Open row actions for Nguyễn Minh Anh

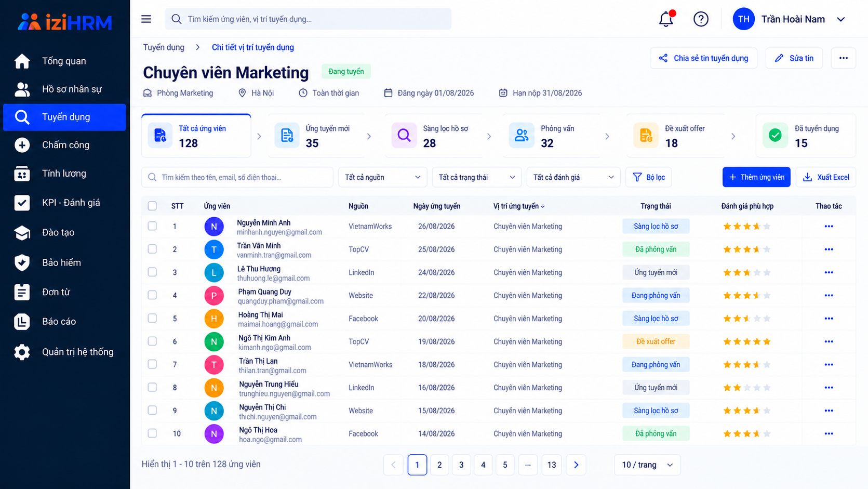829,227
